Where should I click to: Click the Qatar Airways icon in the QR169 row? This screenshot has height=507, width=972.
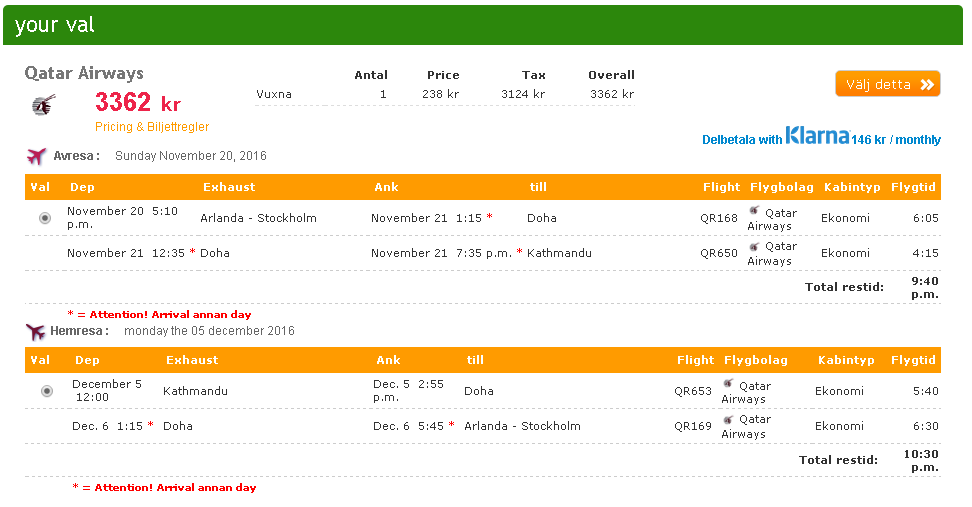coord(728,419)
